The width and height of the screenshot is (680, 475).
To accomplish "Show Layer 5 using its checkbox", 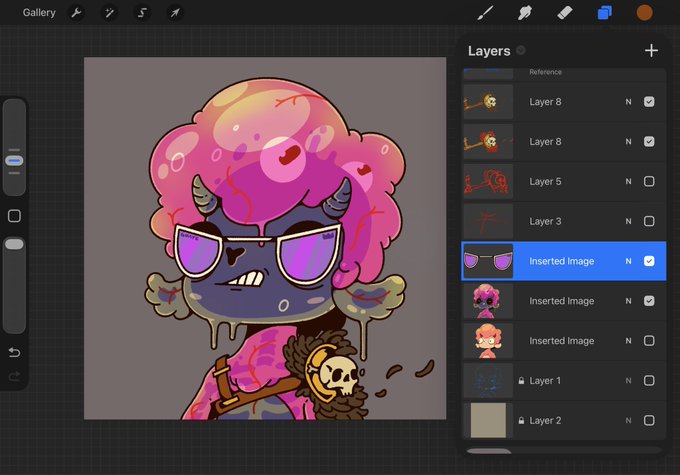I will [x=649, y=181].
